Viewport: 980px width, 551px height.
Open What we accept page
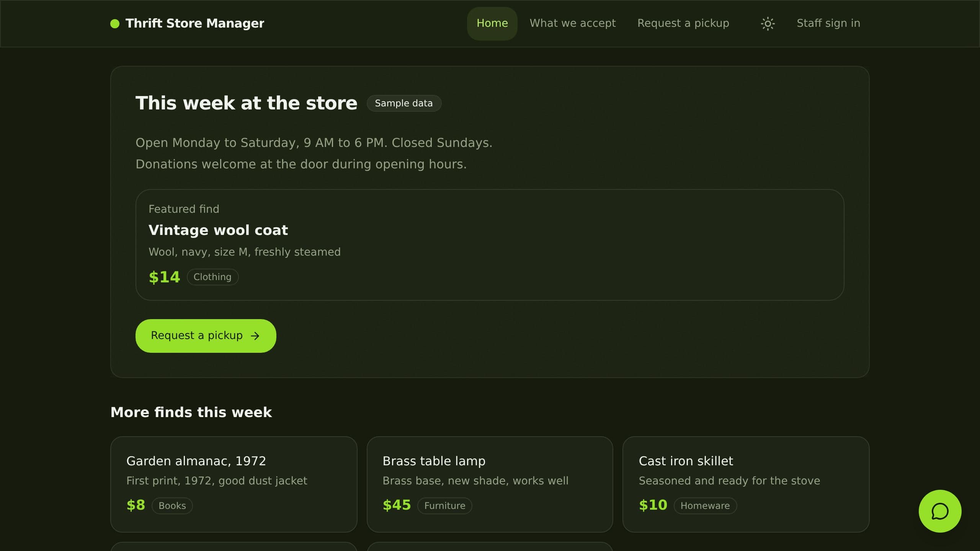573,23
